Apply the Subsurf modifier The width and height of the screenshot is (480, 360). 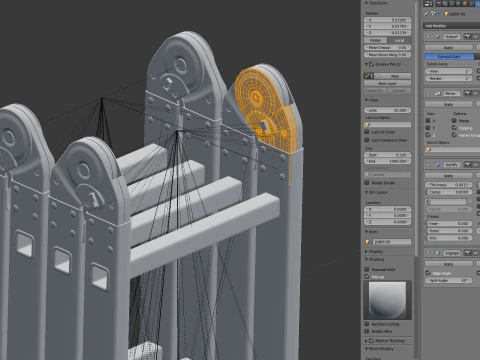(449, 48)
